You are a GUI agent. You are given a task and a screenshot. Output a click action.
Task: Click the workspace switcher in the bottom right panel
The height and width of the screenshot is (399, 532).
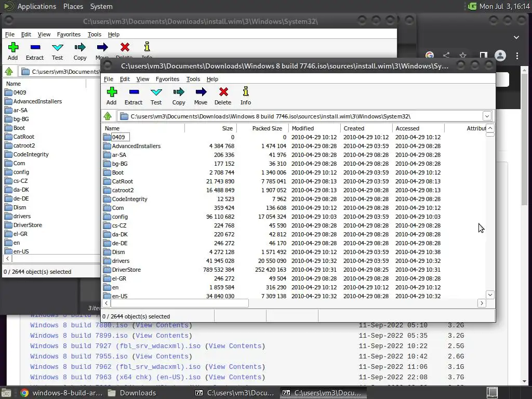(x=493, y=393)
